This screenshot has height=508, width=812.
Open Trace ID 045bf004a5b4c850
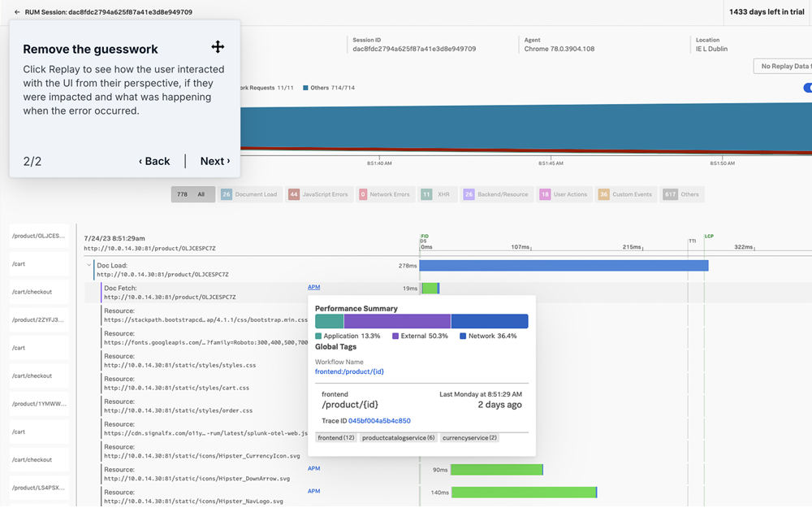379,421
